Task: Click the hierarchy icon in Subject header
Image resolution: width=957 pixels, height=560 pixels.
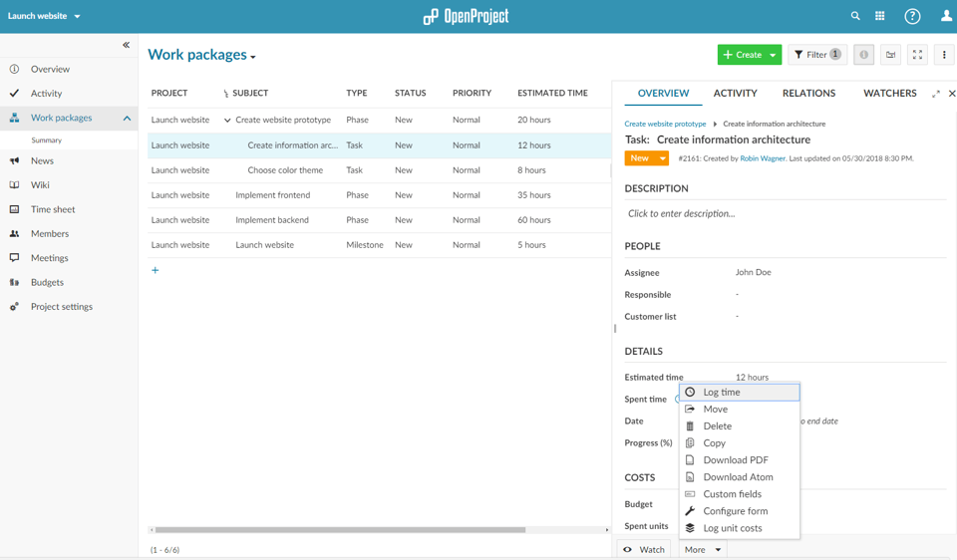Action: pyautogui.click(x=226, y=94)
